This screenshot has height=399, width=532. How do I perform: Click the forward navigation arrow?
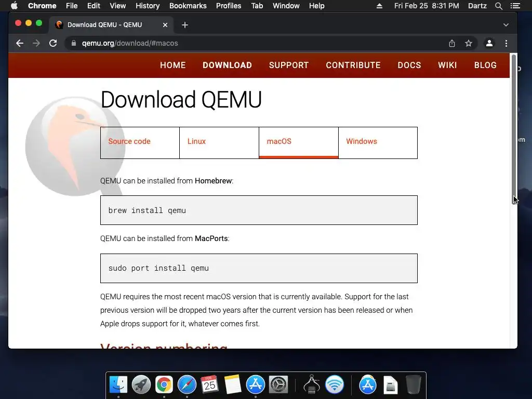[36, 43]
